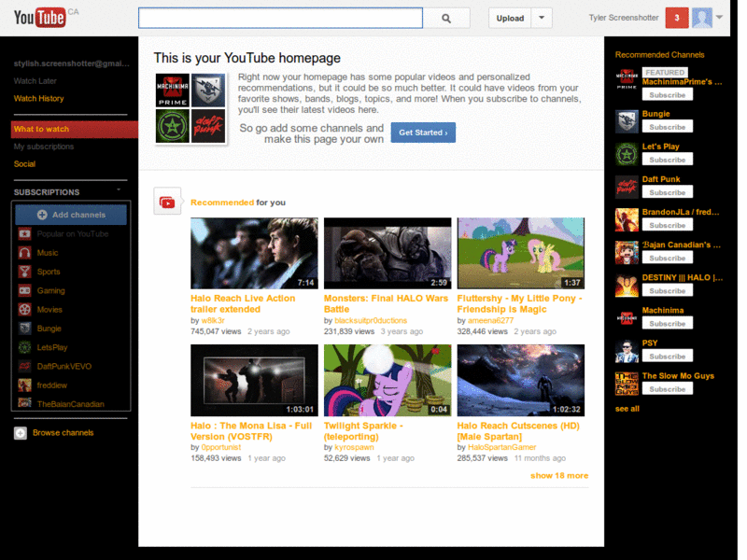Click the Daft Punk recommended channel avatar

627,188
